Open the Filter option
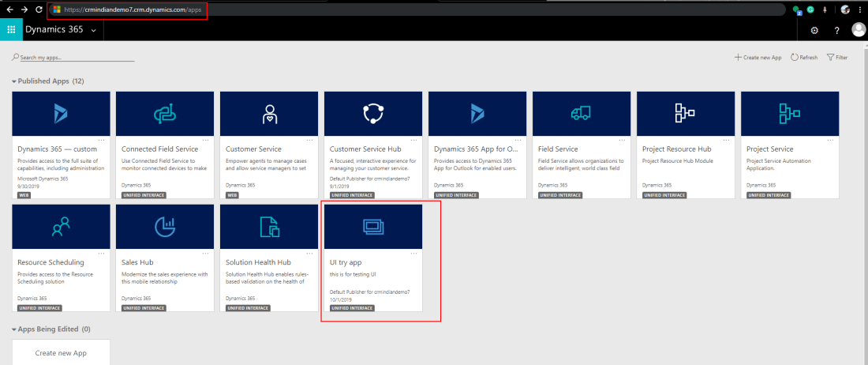 836,58
